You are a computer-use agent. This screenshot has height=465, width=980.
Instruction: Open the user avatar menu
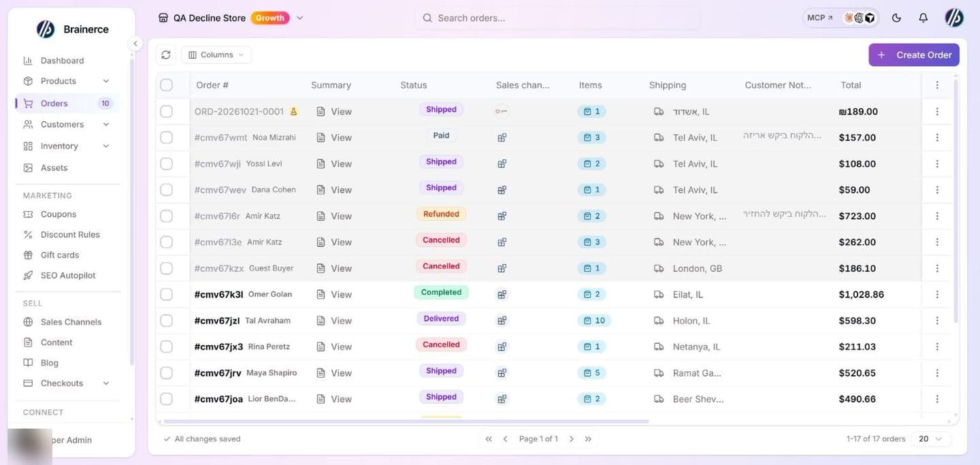tap(954, 18)
